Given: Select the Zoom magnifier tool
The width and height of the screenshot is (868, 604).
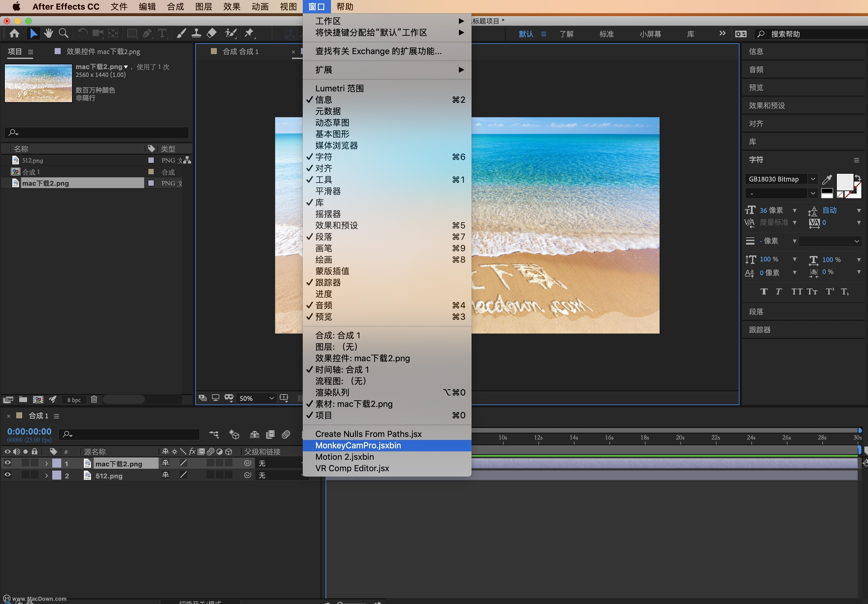Looking at the screenshot, I should [x=63, y=33].
